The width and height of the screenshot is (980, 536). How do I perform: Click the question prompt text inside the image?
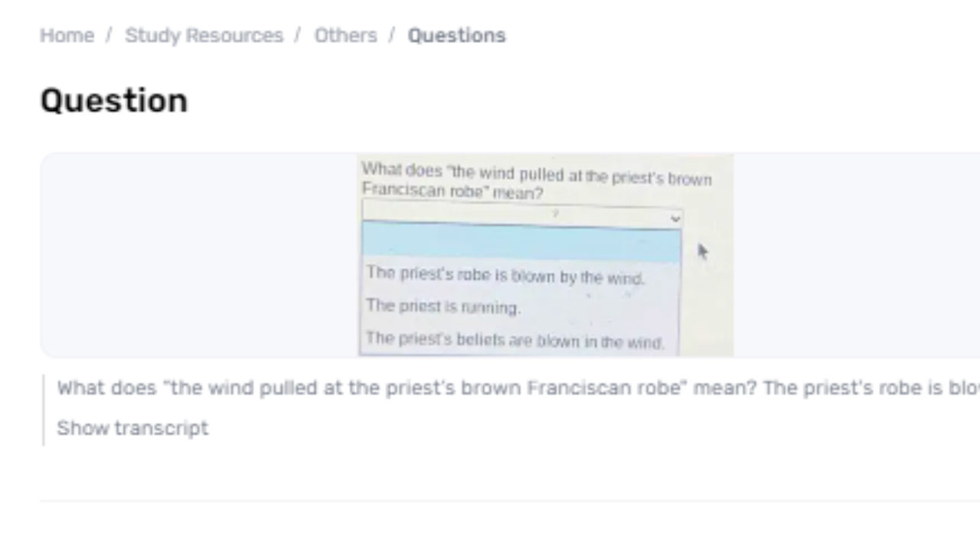click(536, 181)
